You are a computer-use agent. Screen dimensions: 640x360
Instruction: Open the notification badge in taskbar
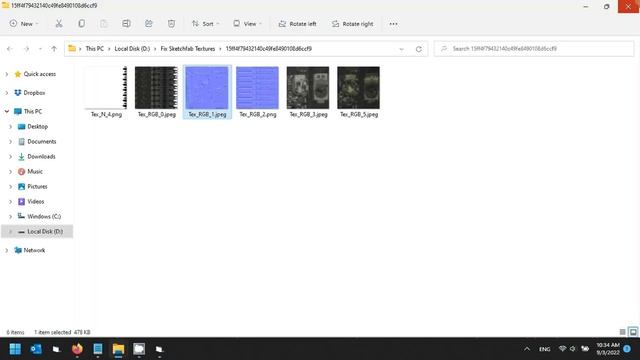click(627, 349)
